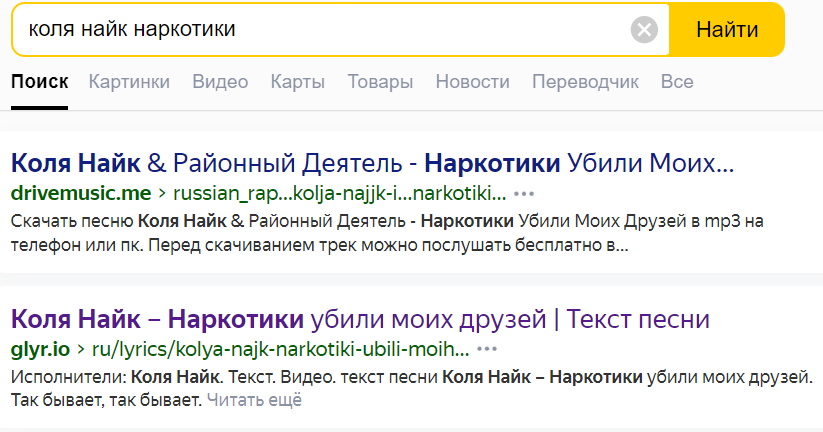Click the yellow Найти search button
This screenshot has height=432, width=823.
point(726,29)
